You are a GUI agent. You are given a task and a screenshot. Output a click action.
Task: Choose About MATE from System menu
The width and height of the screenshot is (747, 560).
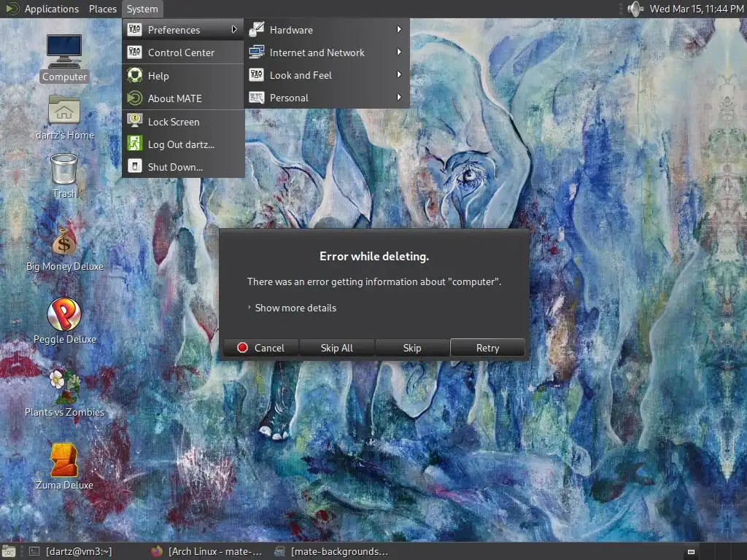point(183,98)
